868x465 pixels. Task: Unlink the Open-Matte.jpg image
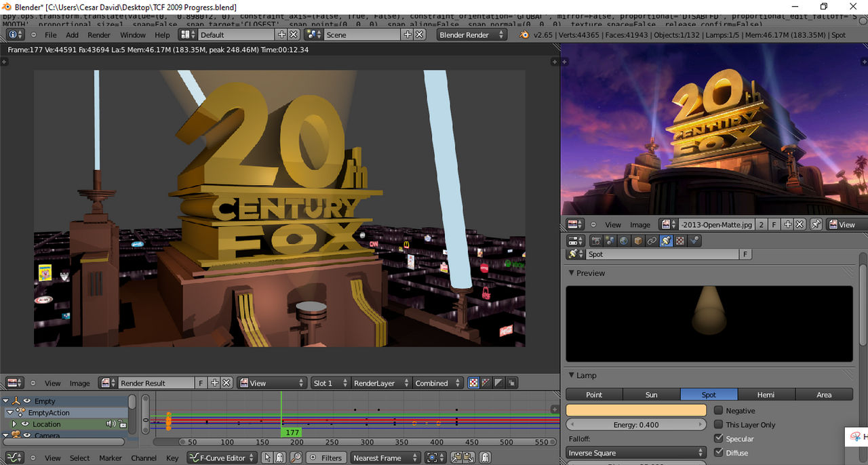800,224
